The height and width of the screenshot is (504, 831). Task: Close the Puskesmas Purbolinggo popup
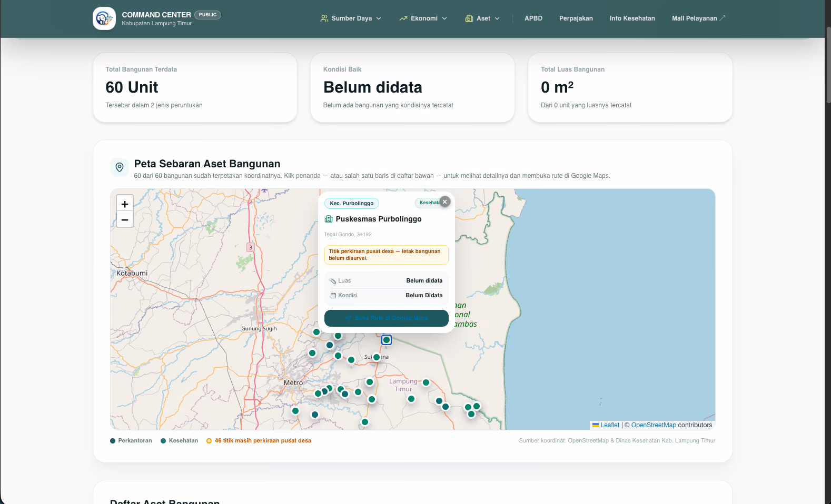(445, 201)
